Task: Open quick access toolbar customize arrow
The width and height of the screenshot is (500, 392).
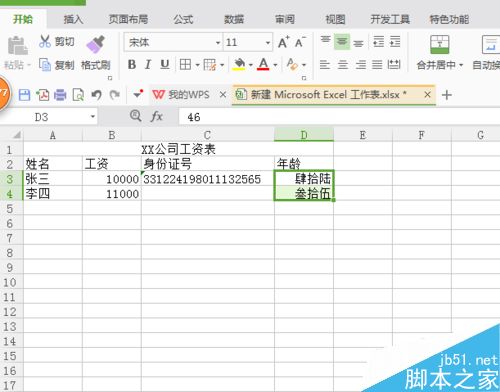Action: [138, 94]
